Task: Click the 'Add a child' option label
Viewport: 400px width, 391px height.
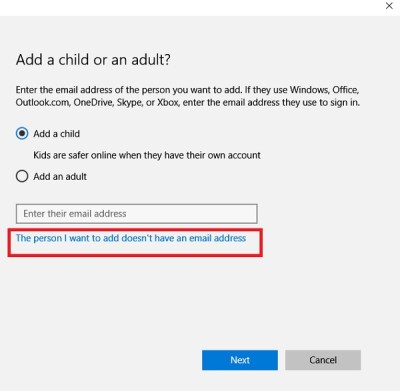Action: 57,134
